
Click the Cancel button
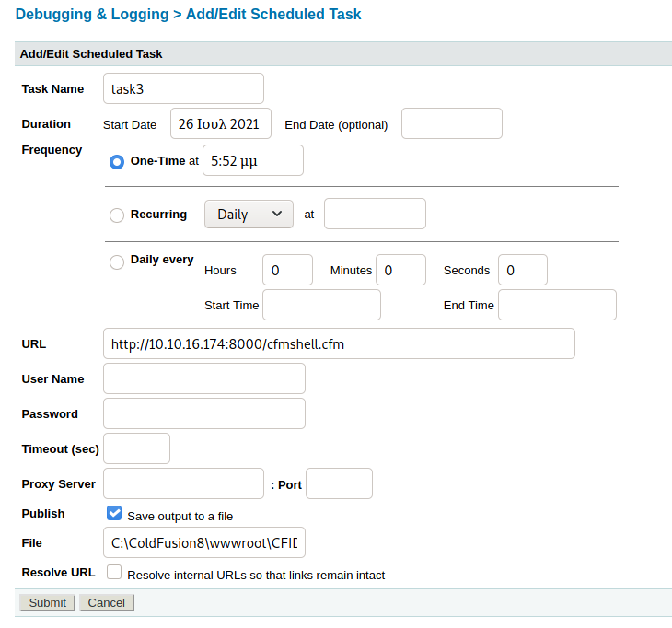point(107,602)
